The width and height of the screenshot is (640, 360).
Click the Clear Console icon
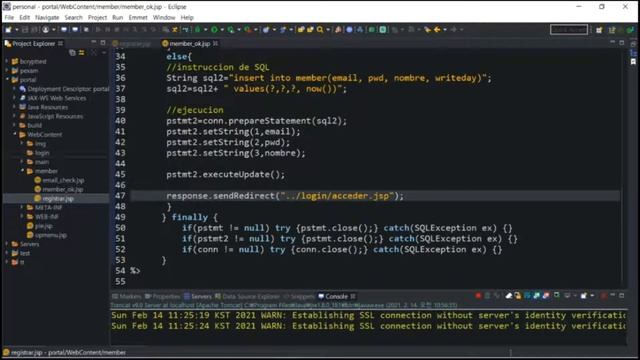click(x=509, y=296)
